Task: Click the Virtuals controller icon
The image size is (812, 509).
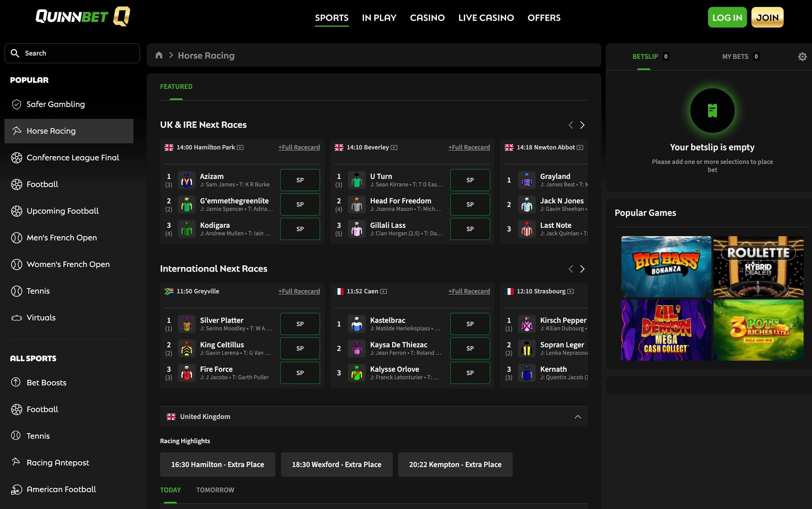Action: click(16, 318)
